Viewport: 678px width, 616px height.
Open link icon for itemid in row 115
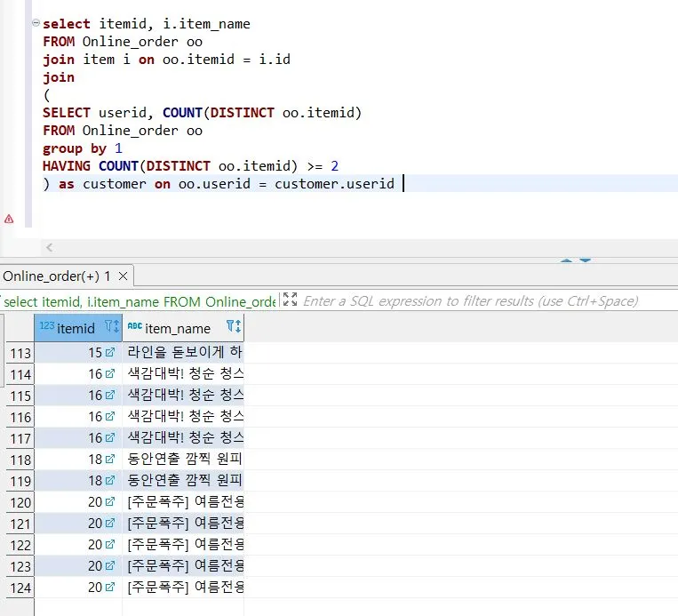tap(110, 395)
